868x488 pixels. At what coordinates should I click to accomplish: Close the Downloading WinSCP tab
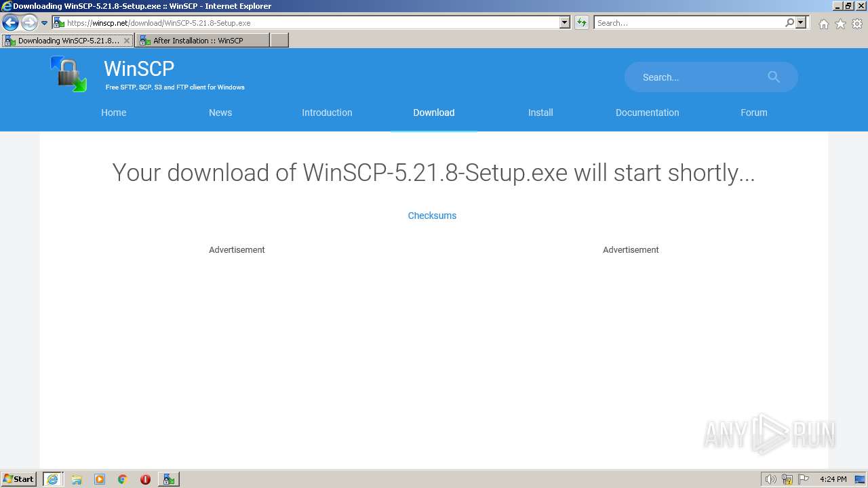(x=126, y=41)
